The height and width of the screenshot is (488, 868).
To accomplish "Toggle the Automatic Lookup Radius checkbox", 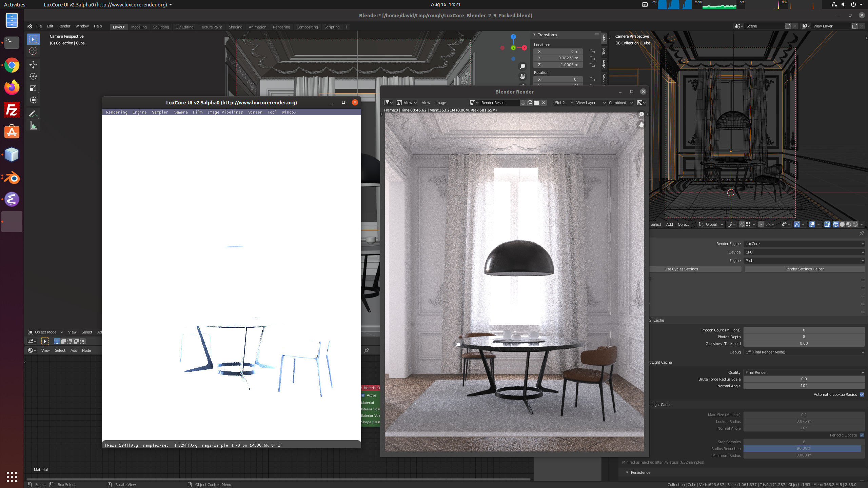I will click(862, 394).
